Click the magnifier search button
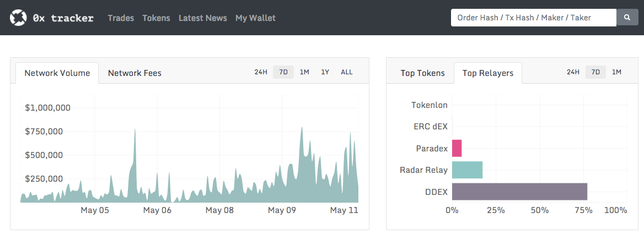Image resolution: width=644 pixels, height=234 pixels. pos(627,18)
